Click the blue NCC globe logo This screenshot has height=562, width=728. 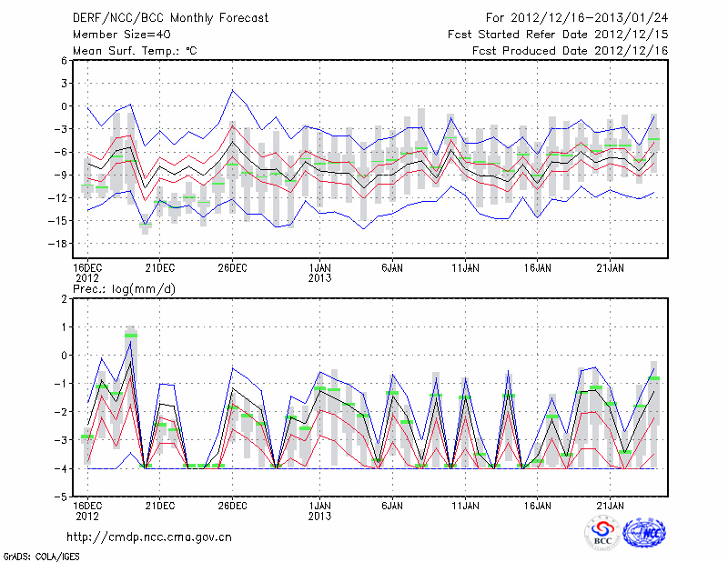(x=644, y=533)
